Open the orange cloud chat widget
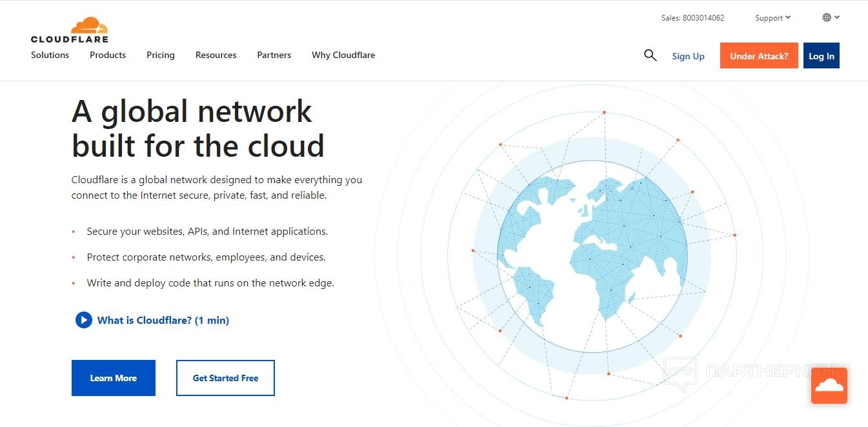868x427 pixels. 829,386
